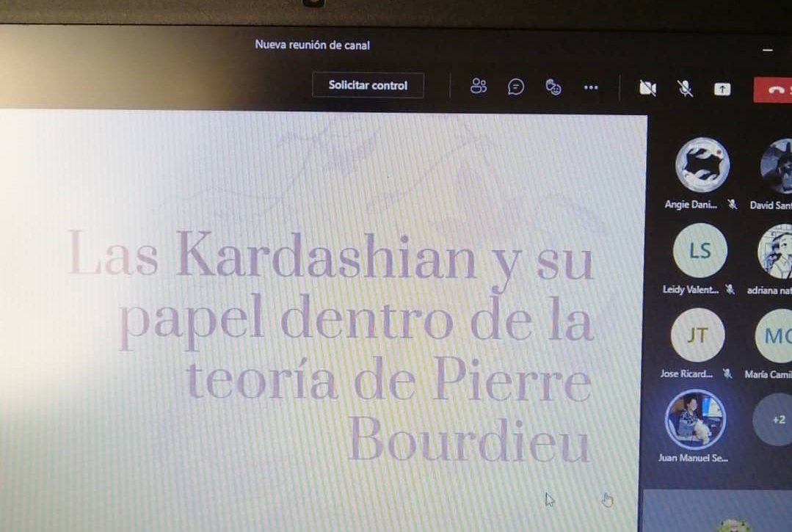Hang up with the red leave button

pyautogui.click(x=774, y=90)
